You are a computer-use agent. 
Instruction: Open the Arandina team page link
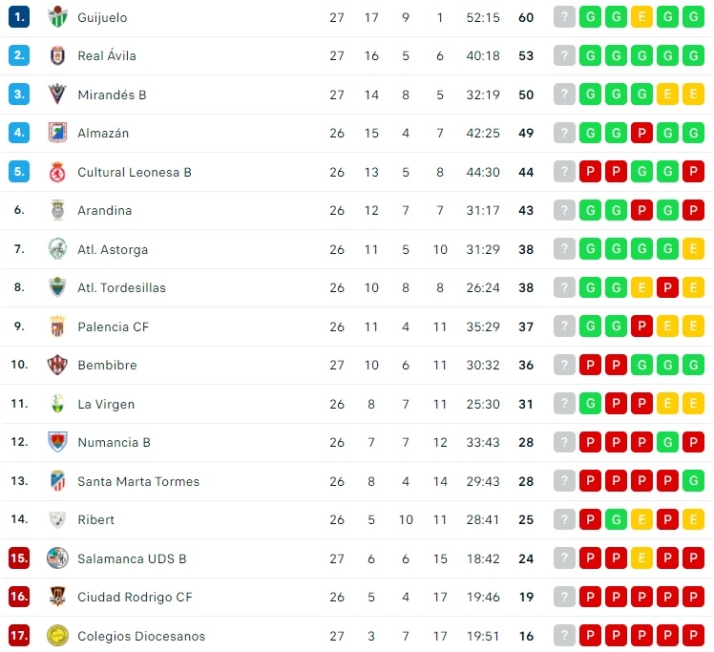[104, 211]
